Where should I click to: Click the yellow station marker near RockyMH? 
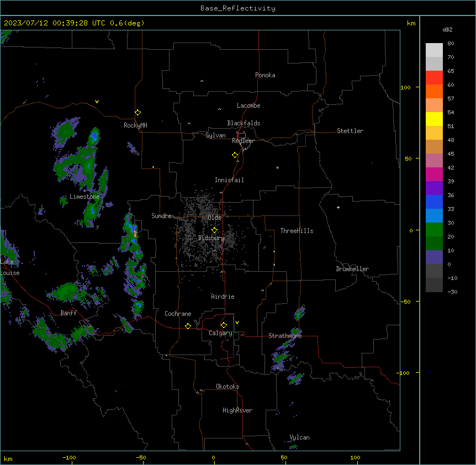[x=137, y=113]
